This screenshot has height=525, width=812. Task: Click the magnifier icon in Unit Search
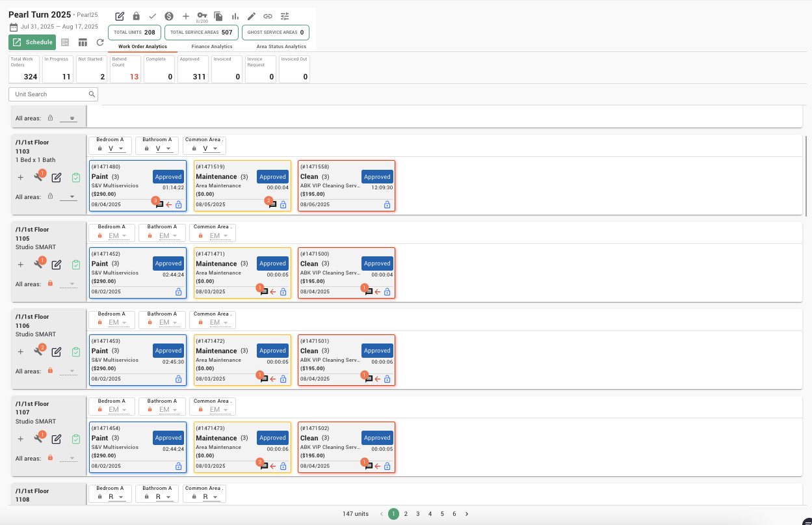click(92, 94)
